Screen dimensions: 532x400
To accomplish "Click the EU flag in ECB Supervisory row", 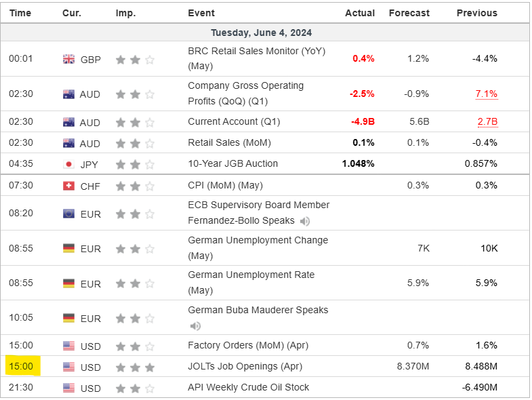I will pyautogui.click(x=68, y=214).
